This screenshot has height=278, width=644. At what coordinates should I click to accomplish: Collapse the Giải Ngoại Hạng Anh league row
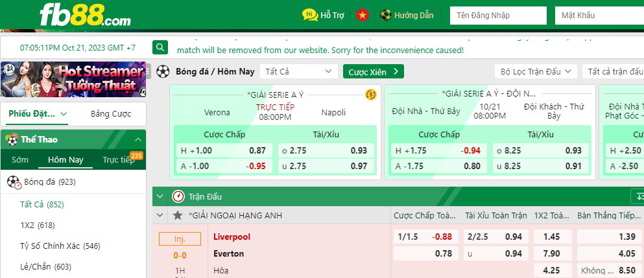160,215
